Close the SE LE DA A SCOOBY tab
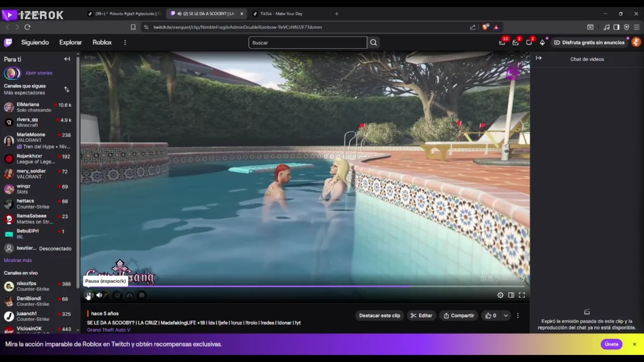Screen dimensions: 644x362 click(242, 14)
